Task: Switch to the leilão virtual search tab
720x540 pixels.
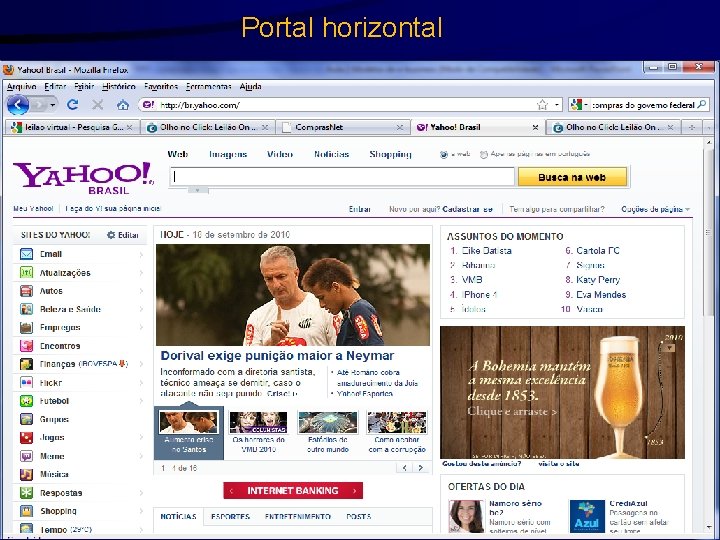Action: coord(73,127)
